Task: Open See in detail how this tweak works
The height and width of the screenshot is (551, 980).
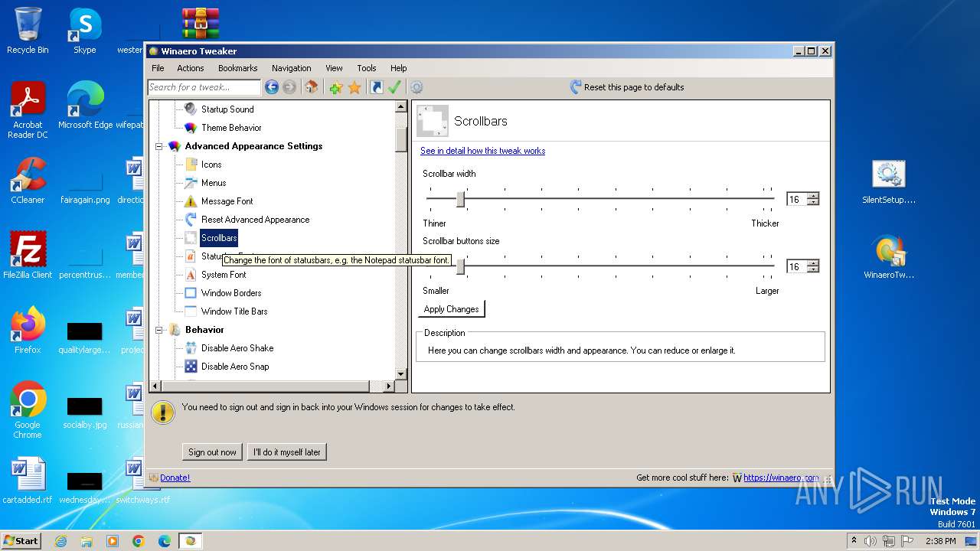Action: [482, 151]
